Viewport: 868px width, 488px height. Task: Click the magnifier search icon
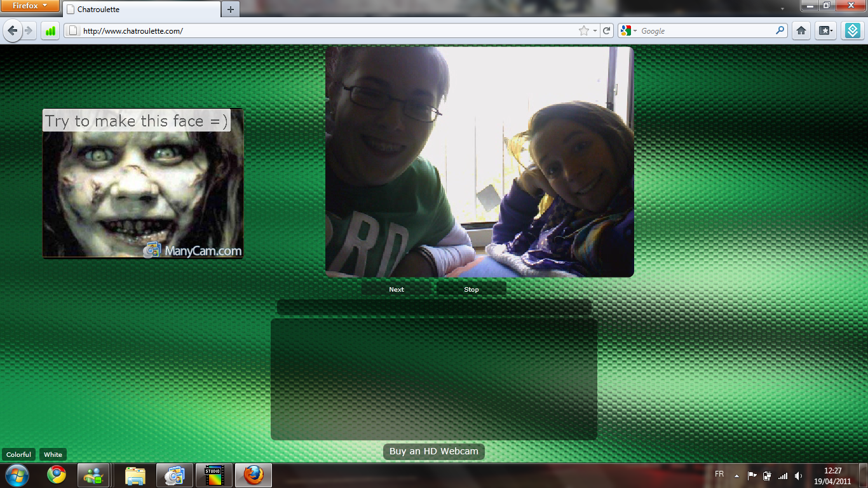click(x=780, y=30)
